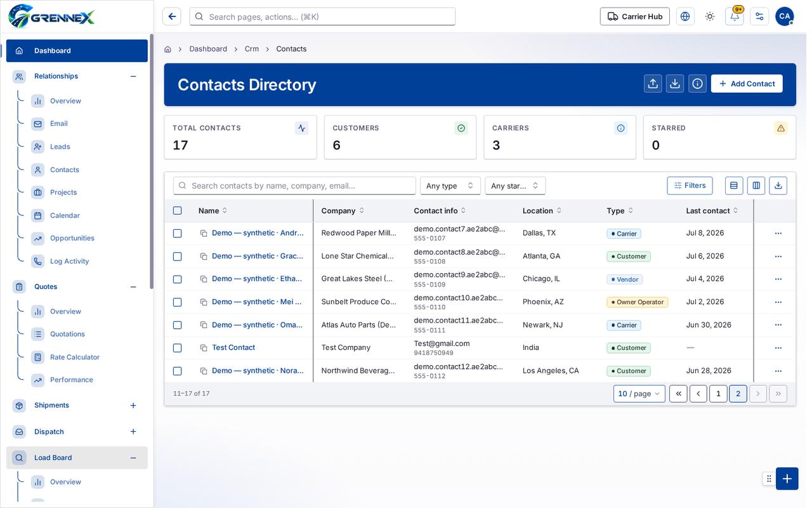The width and height of the screenshot is (812, 508).
Task: Click the info icon in Contacts Directory header
Action: pyautogui.click(x=697, y=84)
